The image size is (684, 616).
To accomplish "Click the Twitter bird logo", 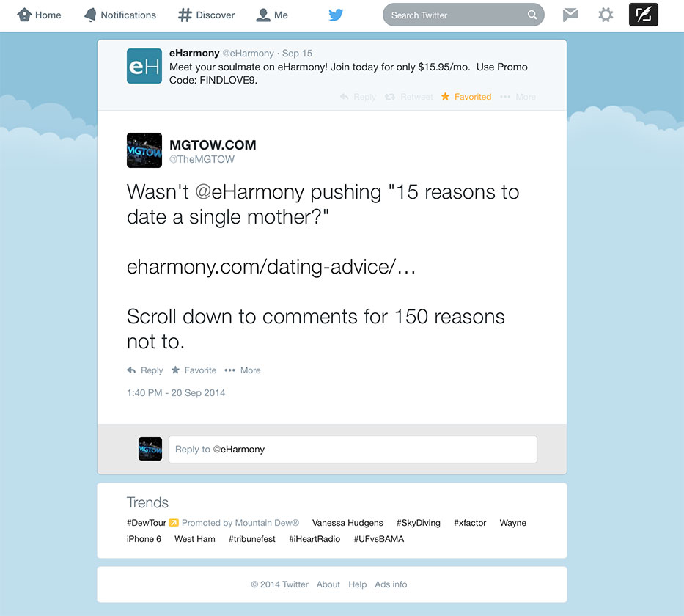I will tap(336, 15).
